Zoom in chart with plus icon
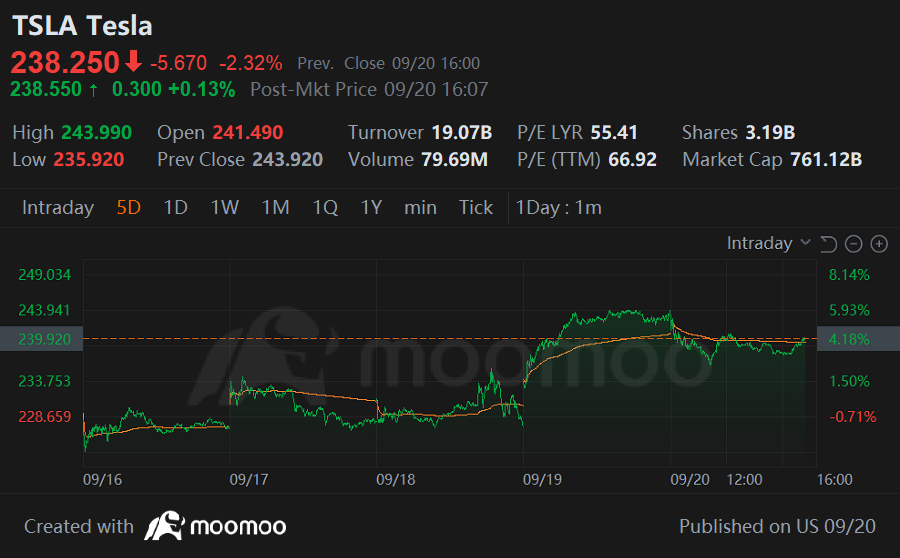Viewport: 900px width, 558px height. pyautogui.click(x=879, y=244)
